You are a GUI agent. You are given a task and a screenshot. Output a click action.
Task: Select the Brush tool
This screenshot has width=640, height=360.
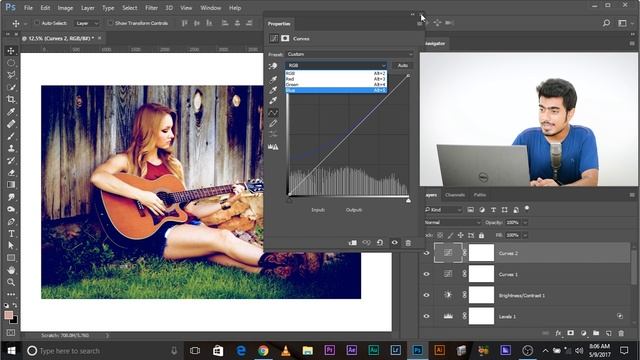11,136
